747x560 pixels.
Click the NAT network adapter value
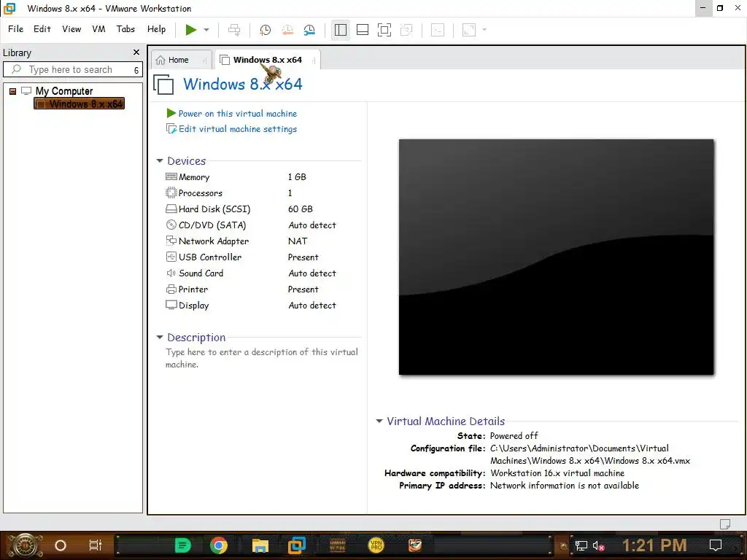click(298, 241)
